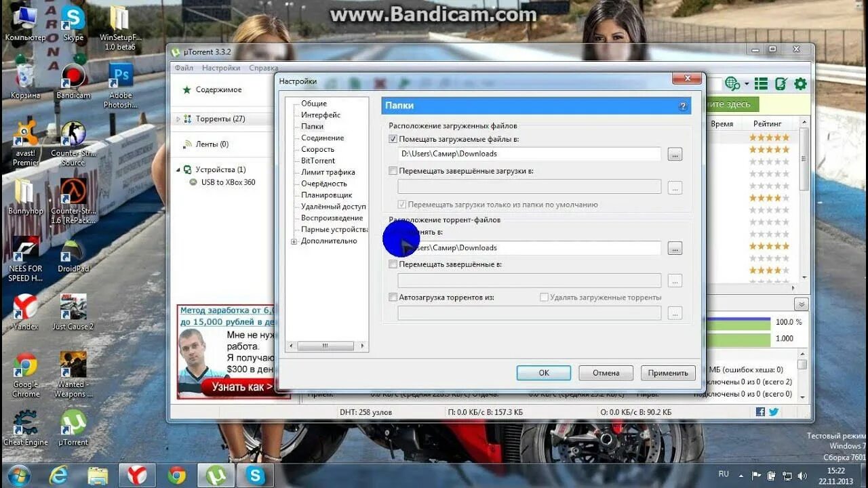Viewport: 868px width, 488px height.
Task: Click Применить button in Настройки dialog
Action: coord(668,373)
